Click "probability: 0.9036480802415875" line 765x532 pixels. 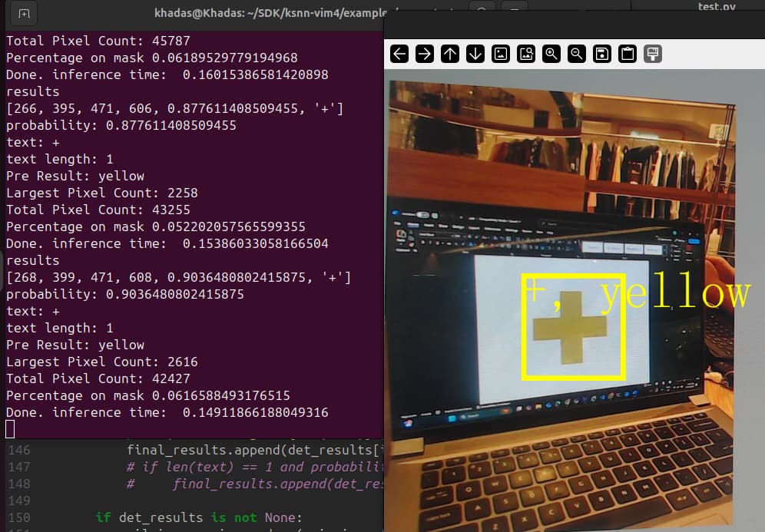[x=125, y=294]
